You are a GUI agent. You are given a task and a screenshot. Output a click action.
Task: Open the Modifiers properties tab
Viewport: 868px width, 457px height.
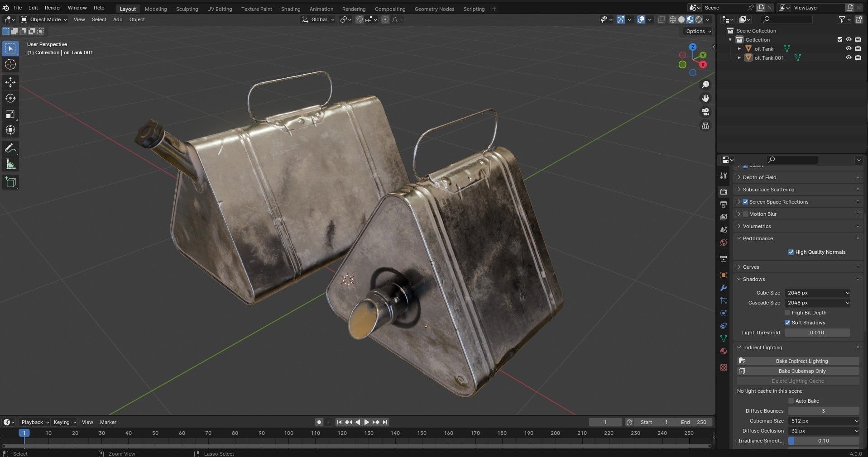pyautogui.click(x=724, y=288)
